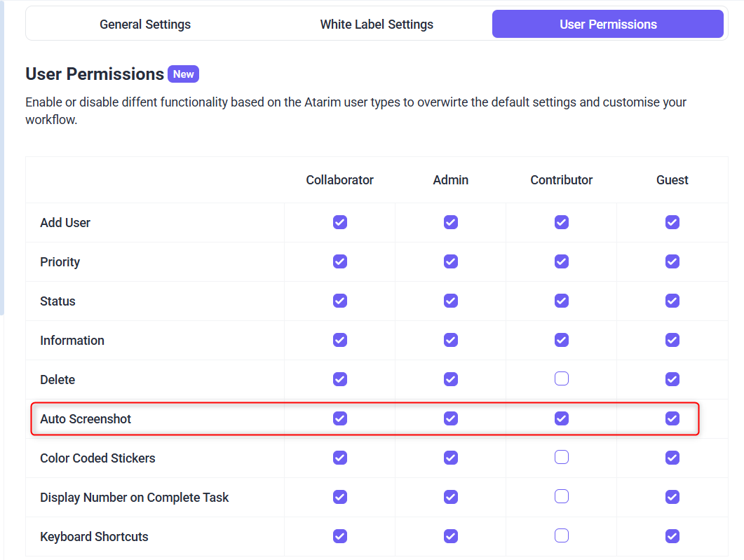Viewport: 744px width, 560px height.
Task: Disable Auto Screenshot for Guest
Action: [x=672, y=418]
